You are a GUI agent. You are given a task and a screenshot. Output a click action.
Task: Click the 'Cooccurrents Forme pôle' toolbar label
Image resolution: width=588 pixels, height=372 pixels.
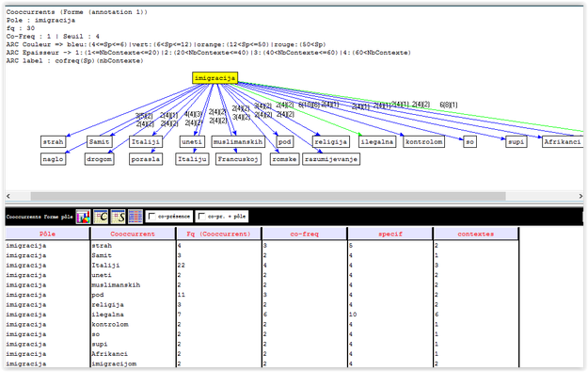pyautogui.click(x=40, y=217)
